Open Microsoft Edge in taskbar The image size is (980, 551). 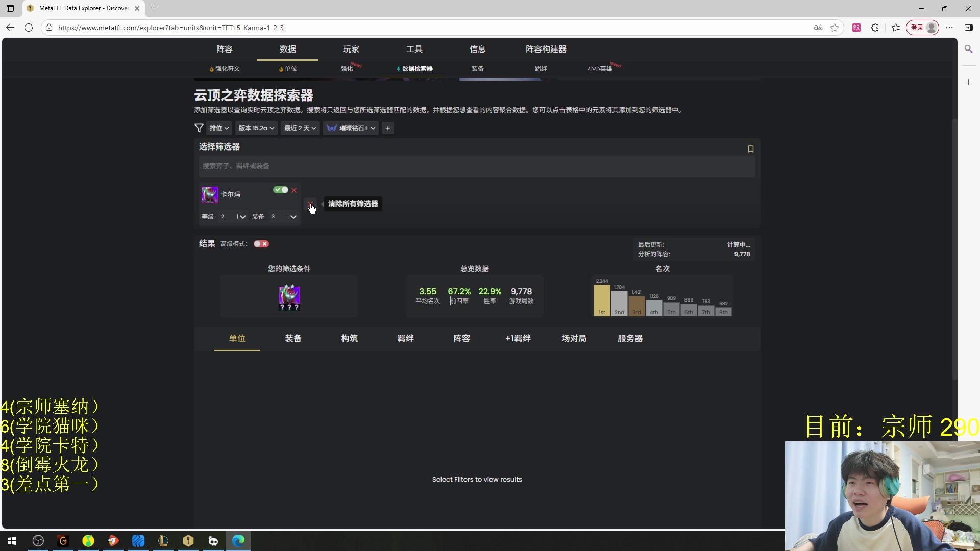click(238, 541)
